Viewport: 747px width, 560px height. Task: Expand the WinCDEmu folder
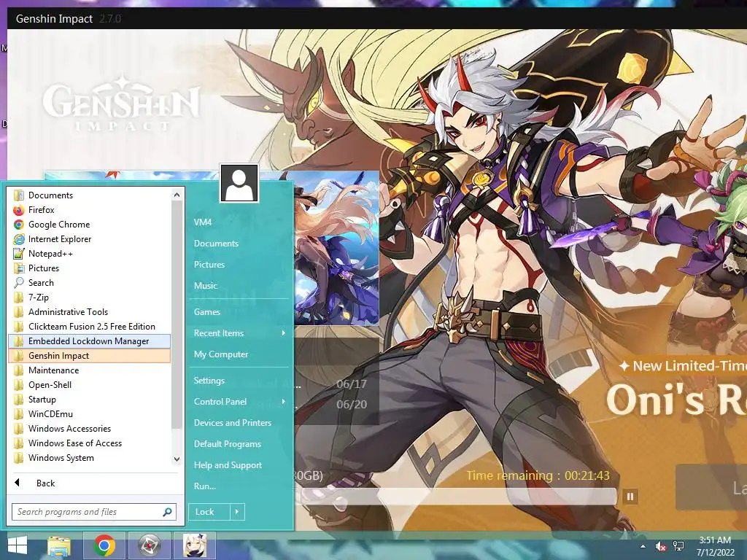tap(89, 414)
